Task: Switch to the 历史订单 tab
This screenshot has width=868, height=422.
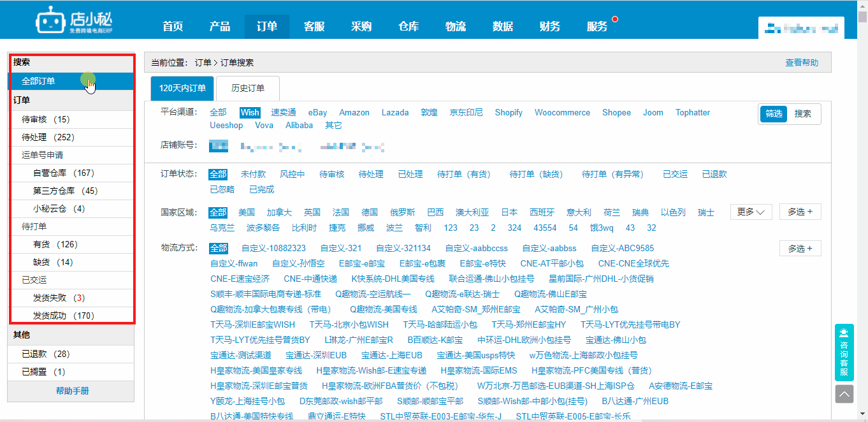Action: [248, 88]
